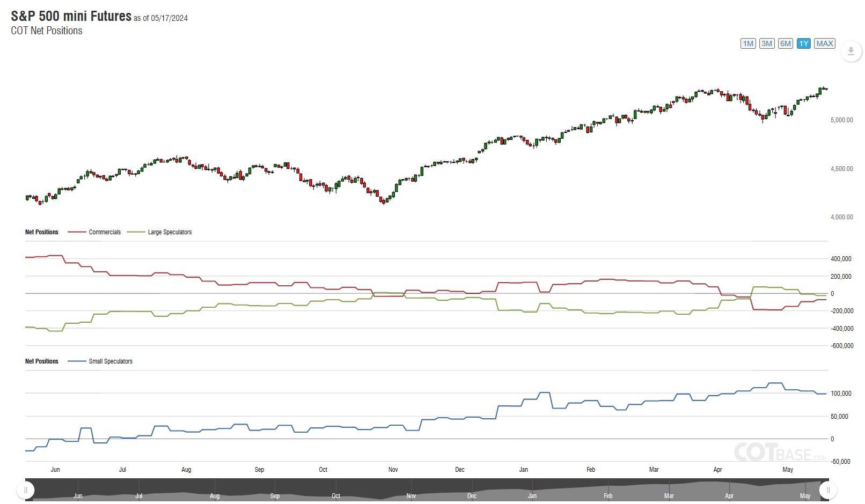The height and width of the screenshot is (504, 865).
Task: Click Mar in the bottom navigator strip
Action: [x=669, y=496]
